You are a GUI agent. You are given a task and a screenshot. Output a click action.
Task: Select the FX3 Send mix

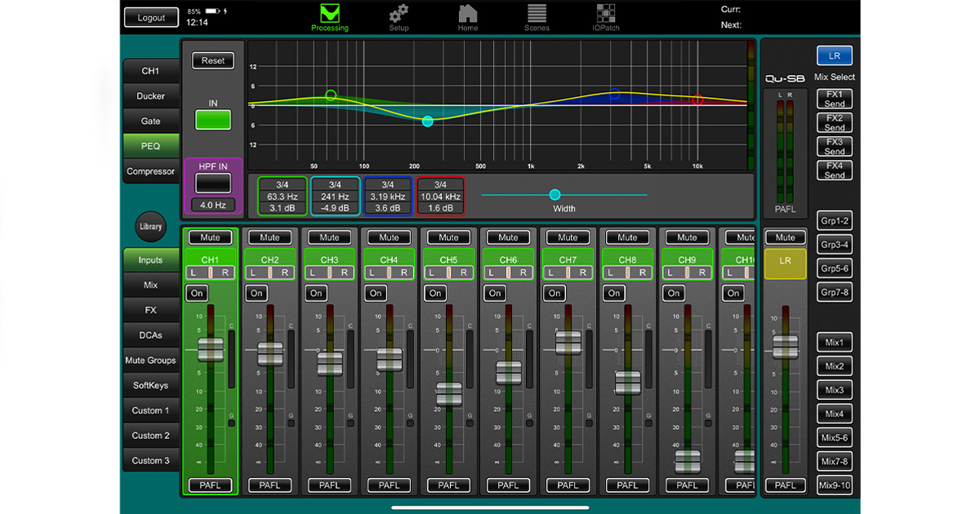835,147
